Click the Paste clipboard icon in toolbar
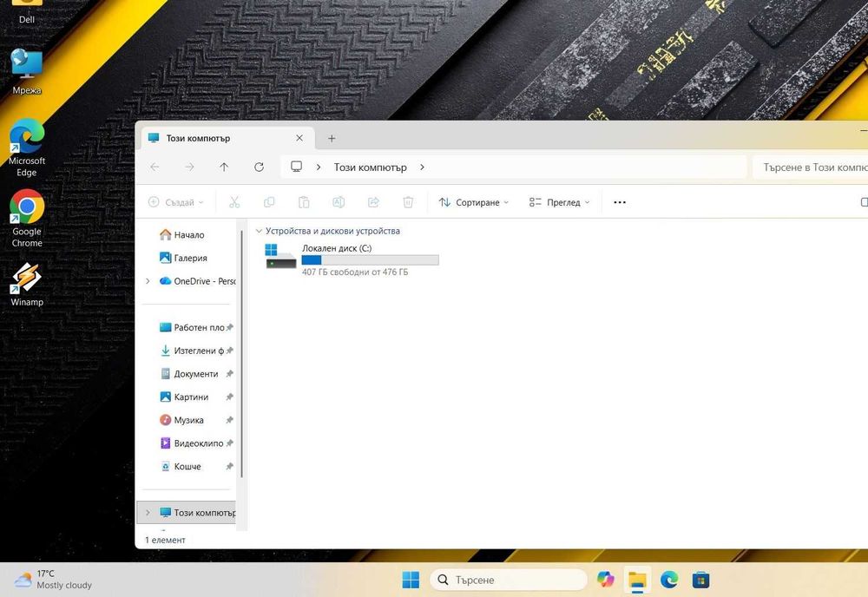 point(304,202)
